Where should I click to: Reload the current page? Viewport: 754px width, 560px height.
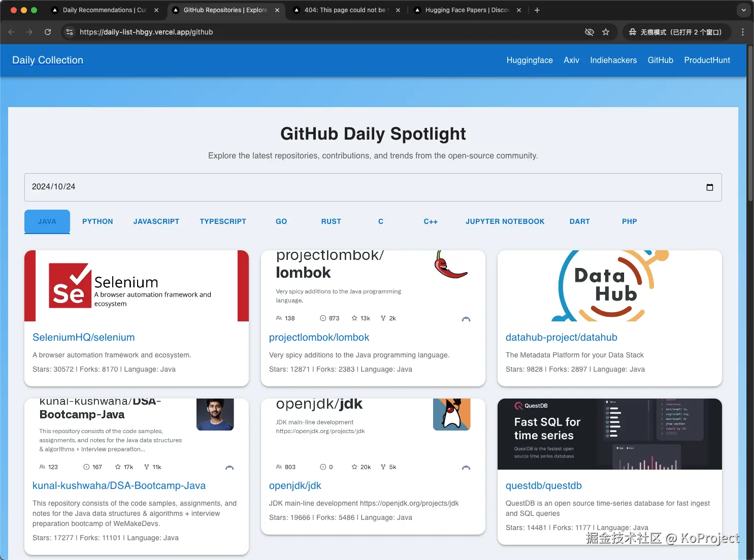pos(48,32)
